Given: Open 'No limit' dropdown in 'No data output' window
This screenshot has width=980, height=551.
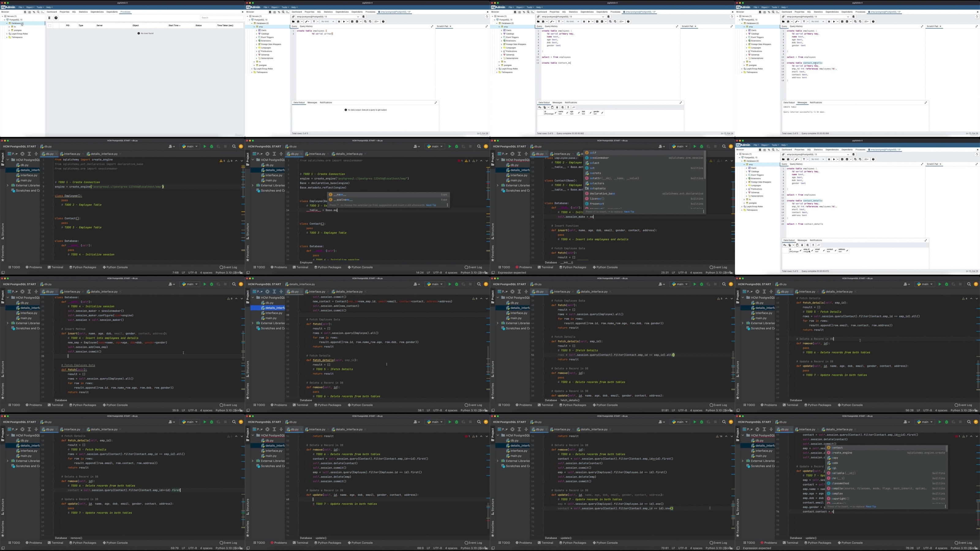Looking at the screenshot, I should (x=328, y=22).
